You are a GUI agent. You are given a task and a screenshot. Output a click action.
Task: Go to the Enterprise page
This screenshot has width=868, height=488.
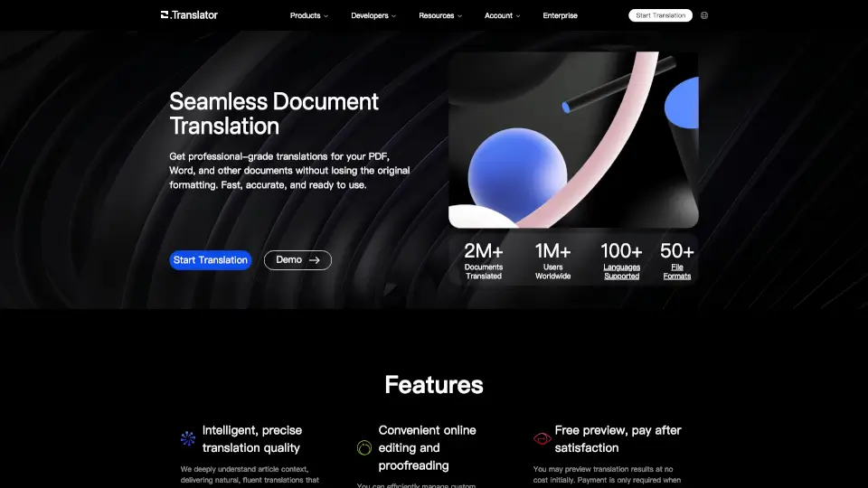click(560, 15)
